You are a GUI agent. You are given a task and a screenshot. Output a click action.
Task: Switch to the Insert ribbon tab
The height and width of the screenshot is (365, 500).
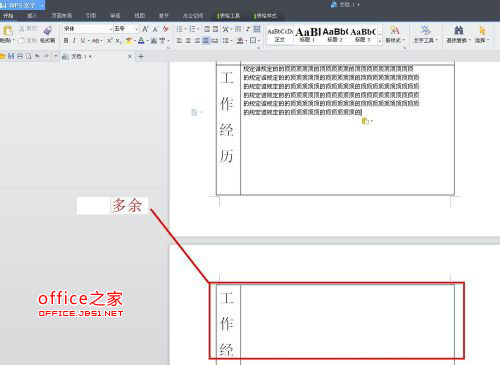[32, 16]
